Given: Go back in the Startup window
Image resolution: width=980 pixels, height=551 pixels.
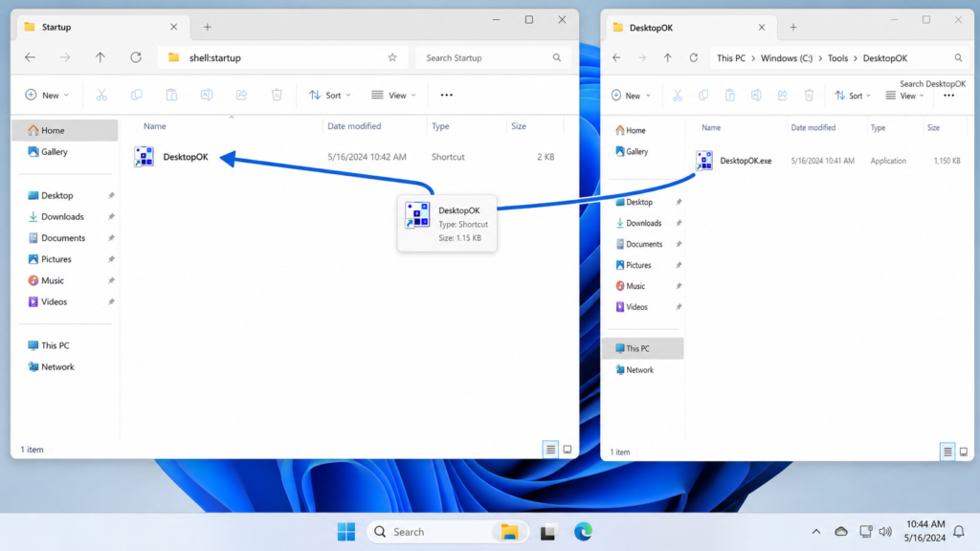Looking at the screenshot, I should tap(30, 57).
